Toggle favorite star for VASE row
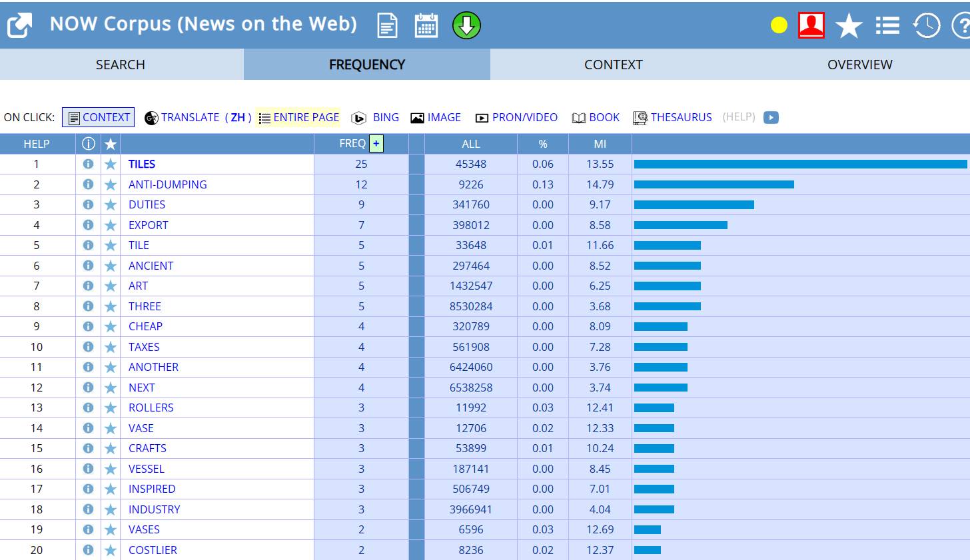 [111, 428]
